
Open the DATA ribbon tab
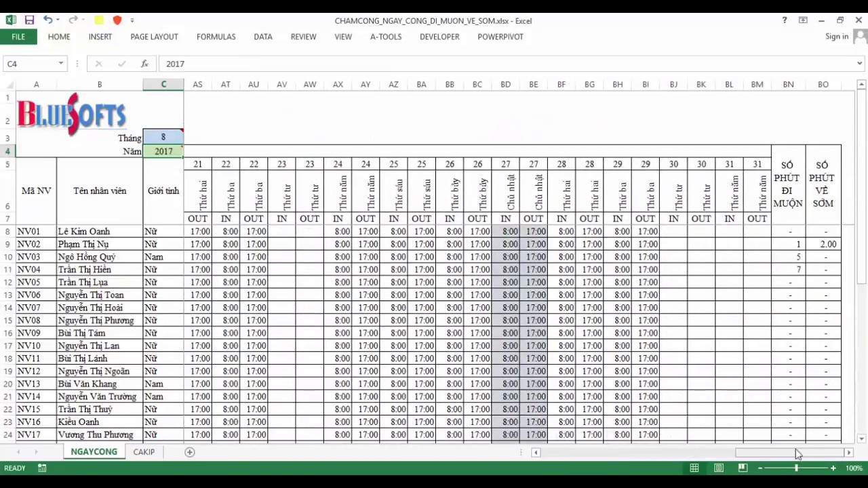(x=263, y=37)
